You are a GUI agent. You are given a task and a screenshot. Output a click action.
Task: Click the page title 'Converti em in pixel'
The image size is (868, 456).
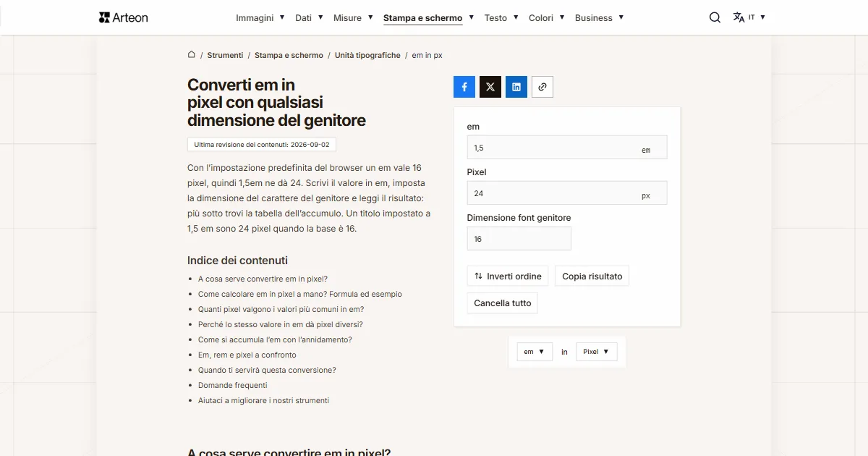coord(276,102)
